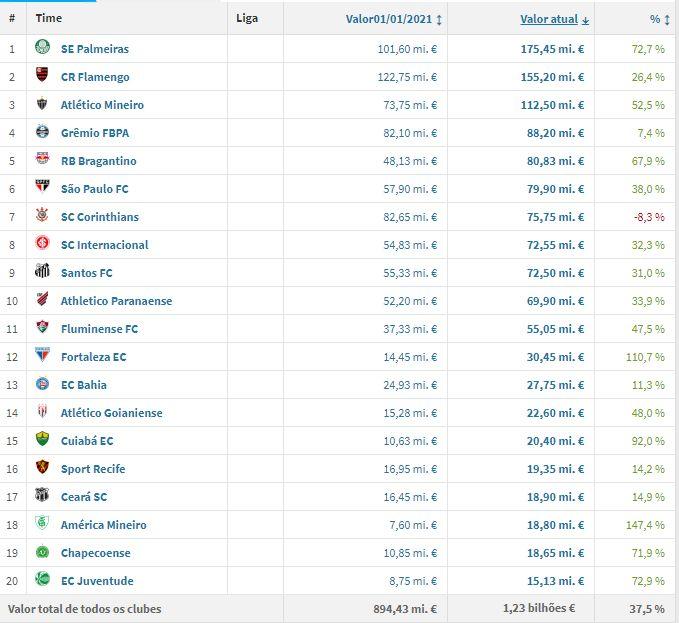Open the América Mineiro team link
Image resolution: width=679 pixels, height=623 pixels.
coord(103,524)
